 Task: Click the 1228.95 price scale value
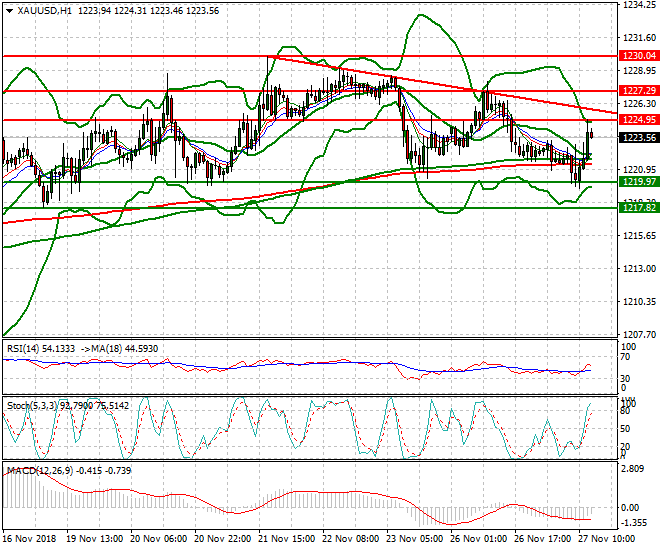[x=639, y=71]
